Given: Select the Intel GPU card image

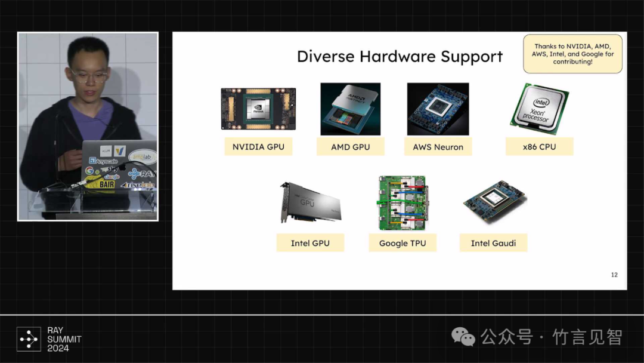Looking at the screenshot, I should pos(311,202).
